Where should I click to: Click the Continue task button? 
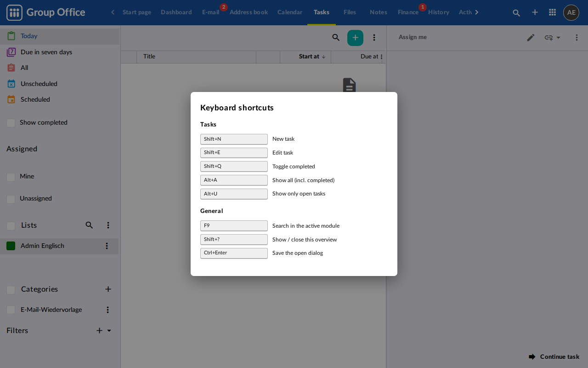click(554, 356)
